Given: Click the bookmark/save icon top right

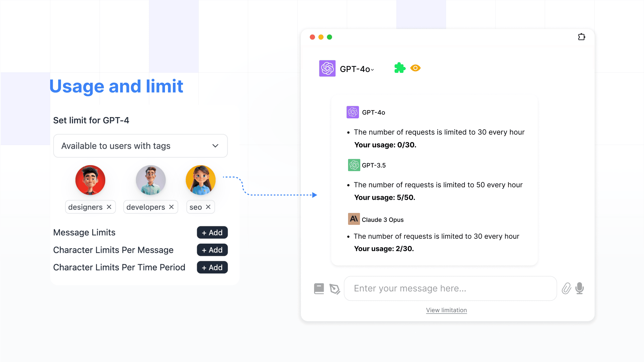Looking at the screenshot, I should click(x=581, y=37).
